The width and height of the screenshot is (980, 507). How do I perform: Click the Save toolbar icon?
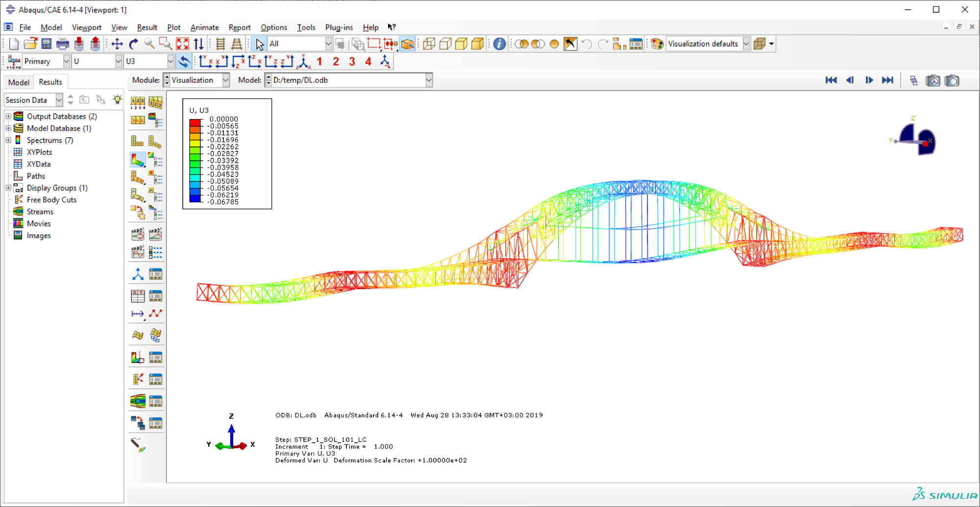(47, 44)
